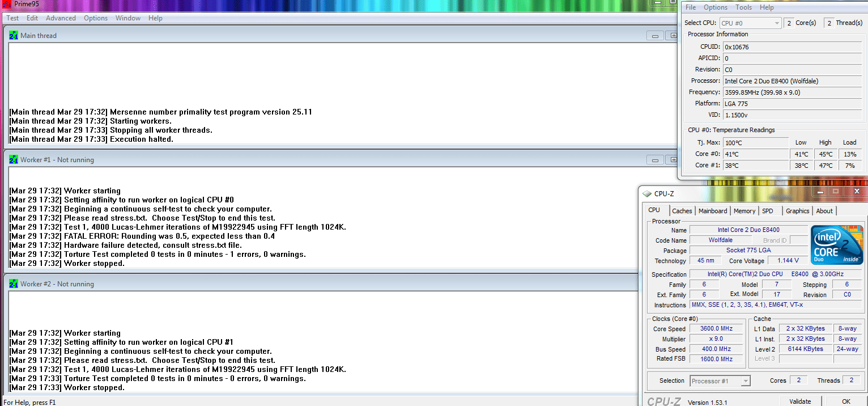
Task: Click the VID field showing 1.1500v
Action: [792, 115]
